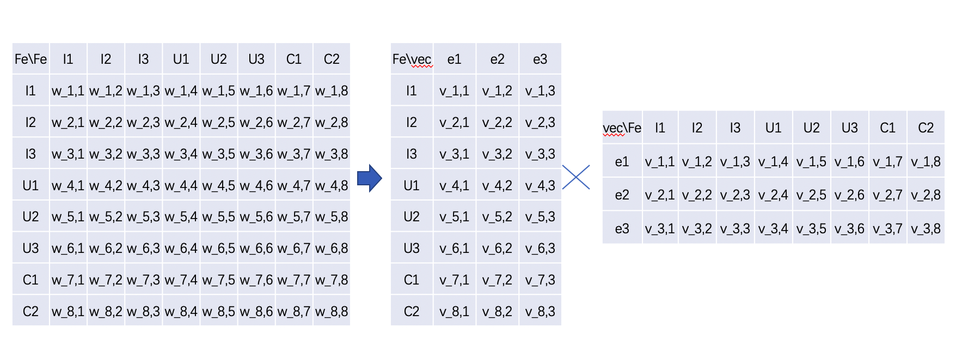
Task: Click cell w_1,1 in the left table
Action: click(68, 91)
